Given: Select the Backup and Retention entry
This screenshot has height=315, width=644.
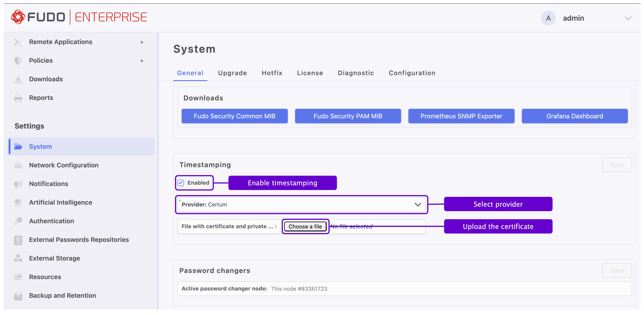Looking at the screenshot, I should pos(62,295).
